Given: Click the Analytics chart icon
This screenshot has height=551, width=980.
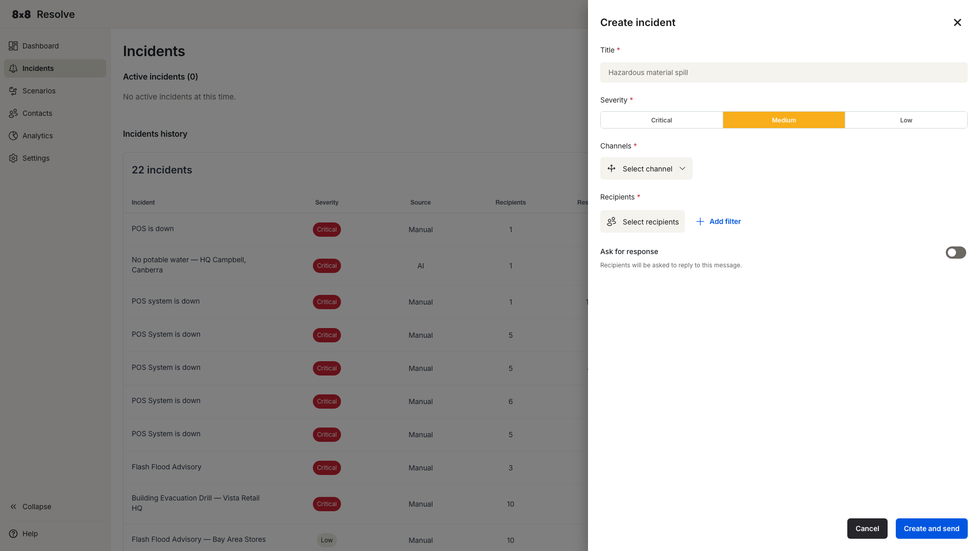Looking at the screenshot, I should [13, 136].
